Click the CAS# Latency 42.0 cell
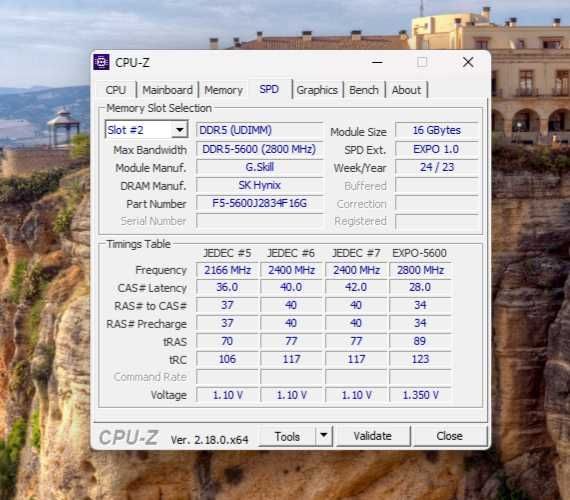This screenshot has height=500, width=570. [356, 287]
